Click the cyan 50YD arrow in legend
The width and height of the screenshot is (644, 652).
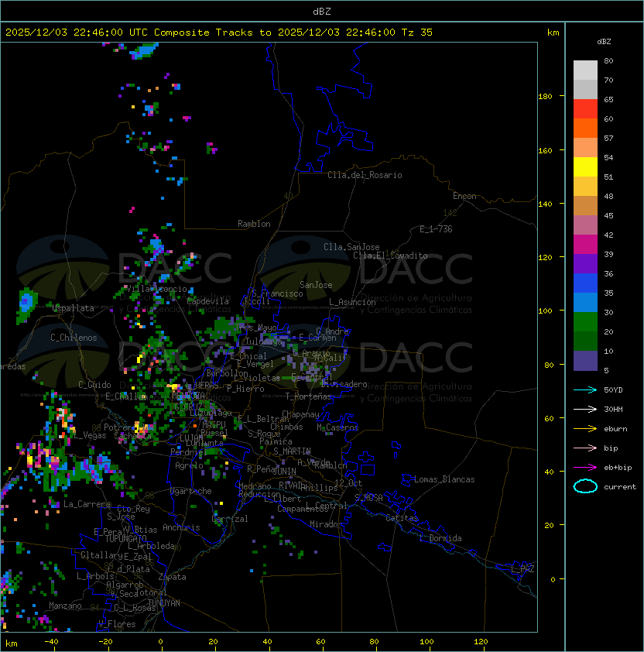coord(585,389)
